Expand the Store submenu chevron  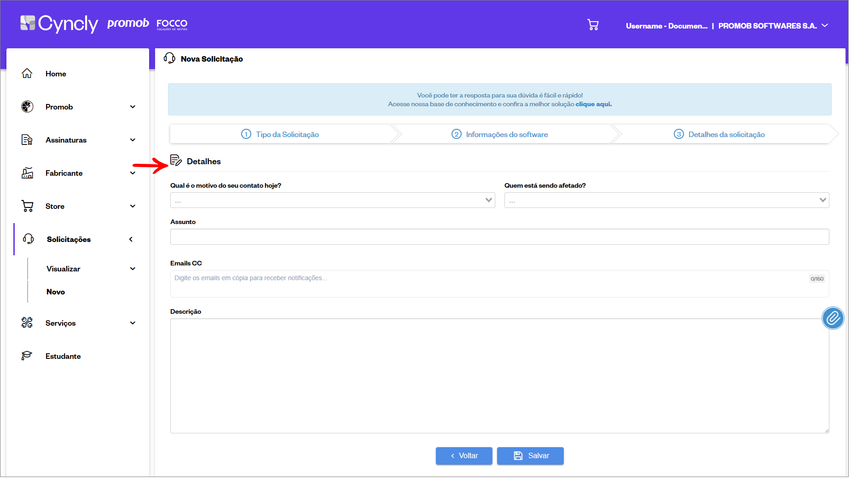pos(133,206)
